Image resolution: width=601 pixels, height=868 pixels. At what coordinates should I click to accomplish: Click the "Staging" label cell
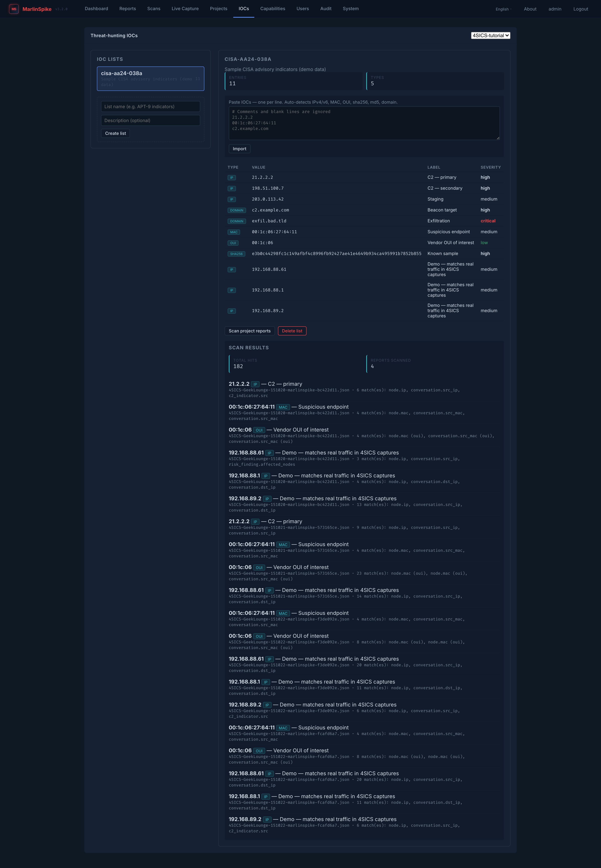click(x=435, y=199)
